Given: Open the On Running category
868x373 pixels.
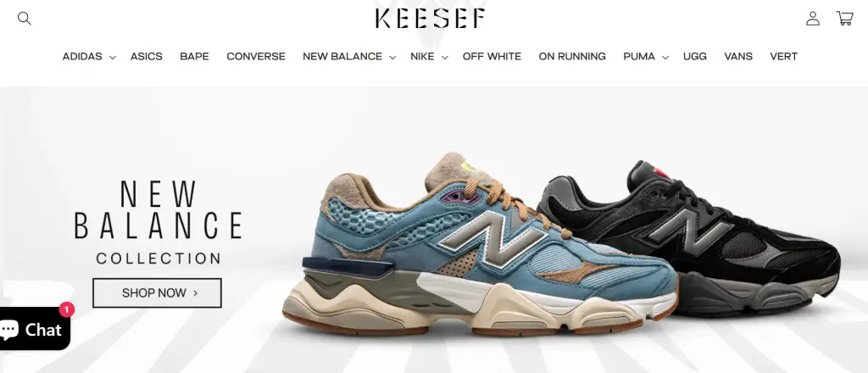Looking at the screenshot, I should tap(572, 57).
